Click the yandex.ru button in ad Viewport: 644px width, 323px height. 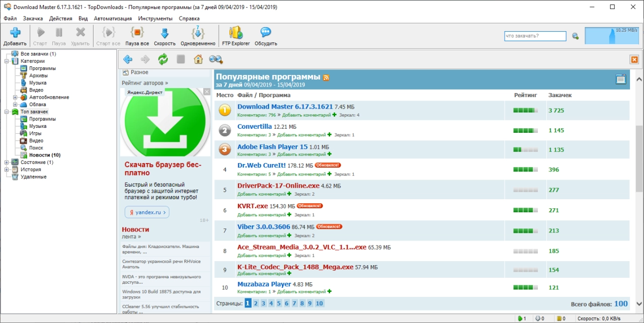147,212
